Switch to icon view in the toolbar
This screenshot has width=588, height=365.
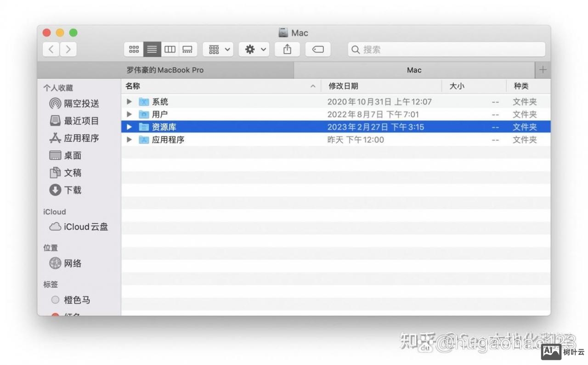point(134,49)
